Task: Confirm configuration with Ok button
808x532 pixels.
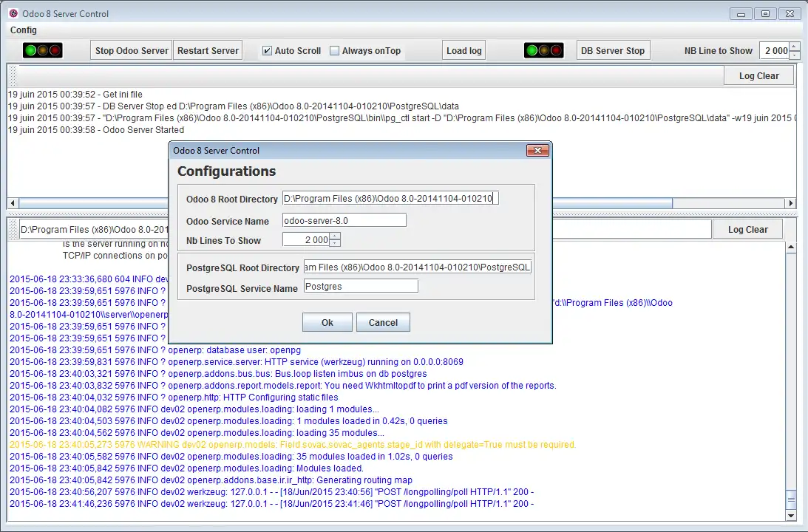Action: click(327, 322)
